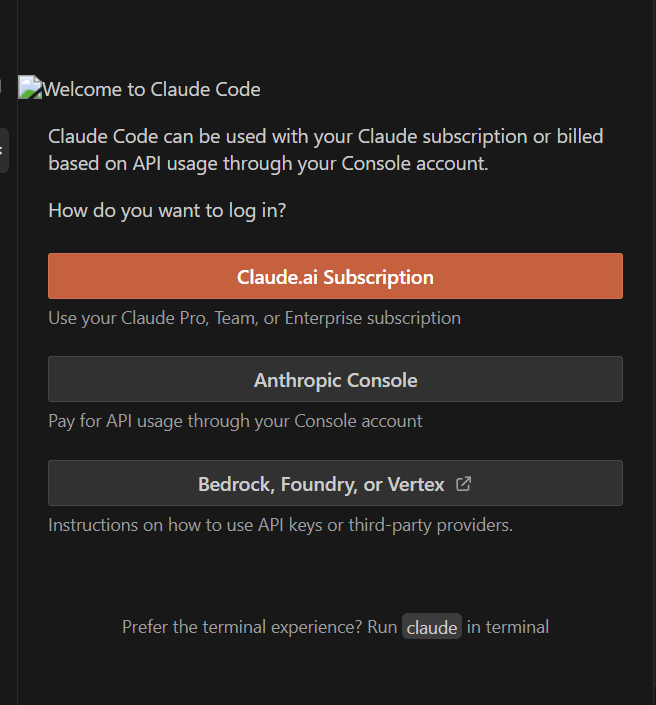Viewport: 656px width, 705px height.
Task: Click the Claude Pro, Team, or Enterprise description
Action: point(254,318)
